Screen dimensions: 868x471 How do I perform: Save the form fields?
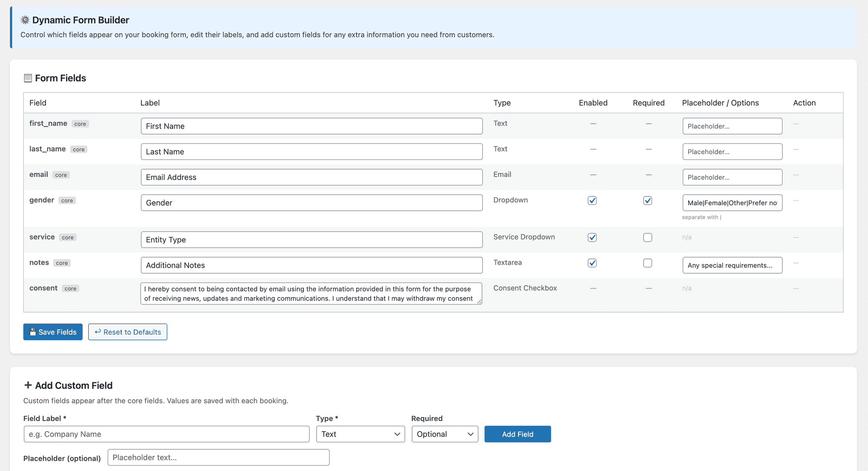pos(53,332)
